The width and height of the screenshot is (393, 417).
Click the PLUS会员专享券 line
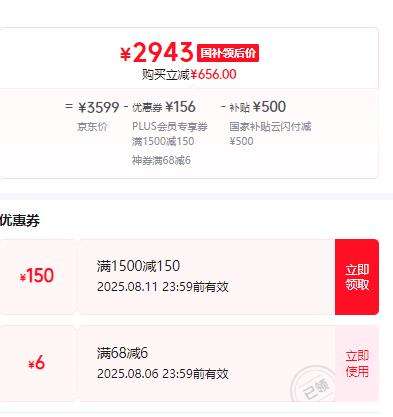(x=170, y=126)
